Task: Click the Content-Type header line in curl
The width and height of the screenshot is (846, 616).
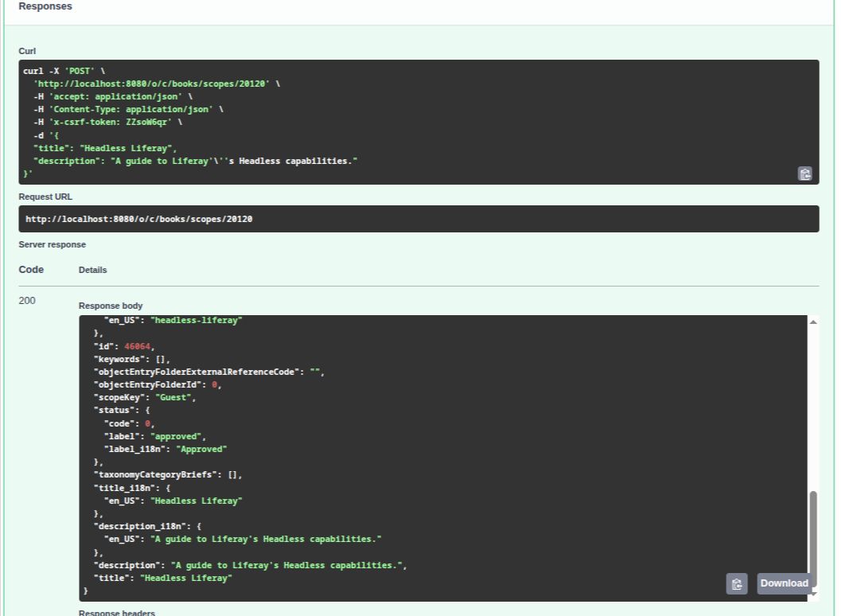Action: pos(128,110)
